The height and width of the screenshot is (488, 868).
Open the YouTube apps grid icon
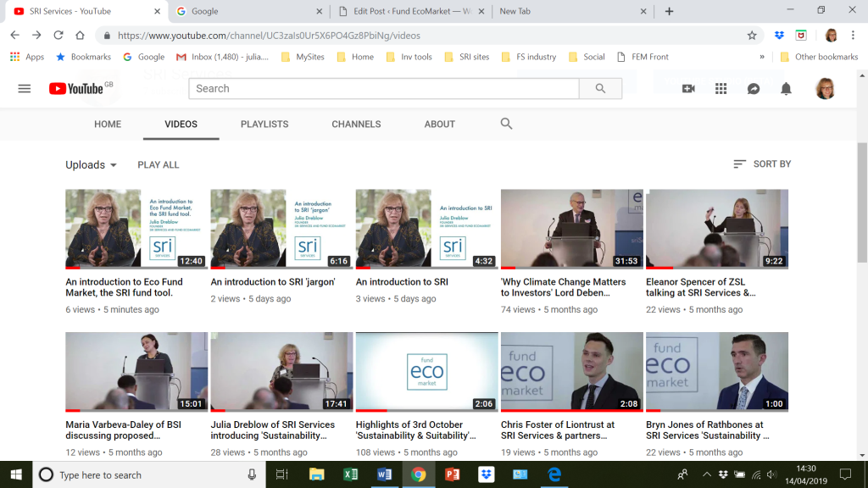[721, 88]
